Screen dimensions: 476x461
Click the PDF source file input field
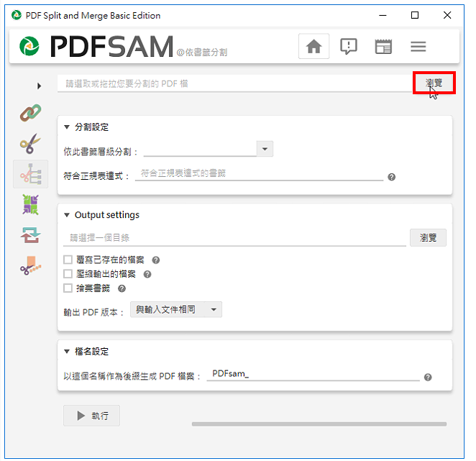pos(234,83)
